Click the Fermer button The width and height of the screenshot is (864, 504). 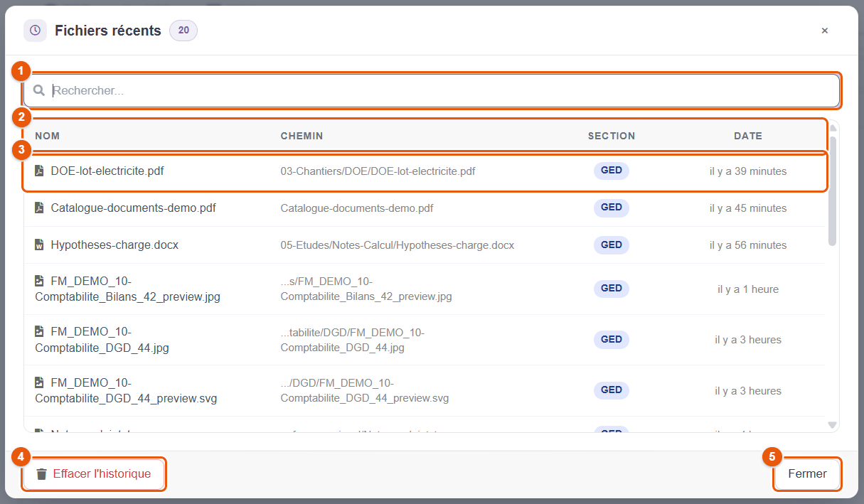[807, 474]
